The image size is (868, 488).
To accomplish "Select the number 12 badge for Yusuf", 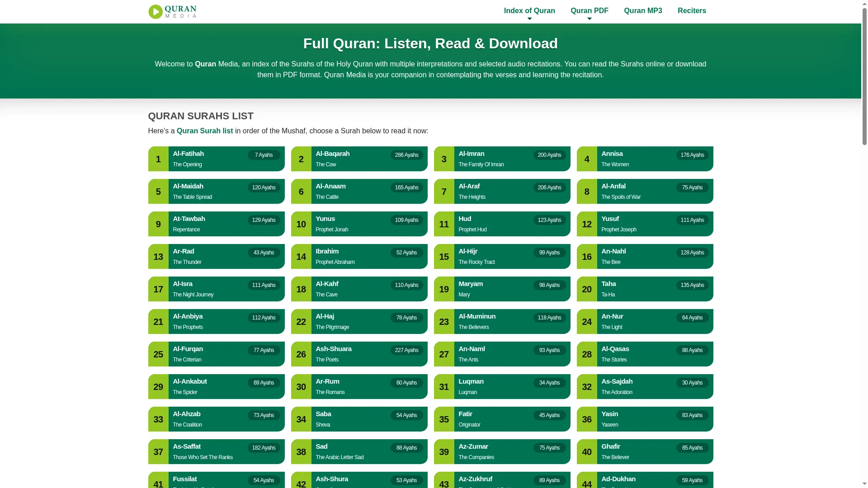I will point(587,224).
